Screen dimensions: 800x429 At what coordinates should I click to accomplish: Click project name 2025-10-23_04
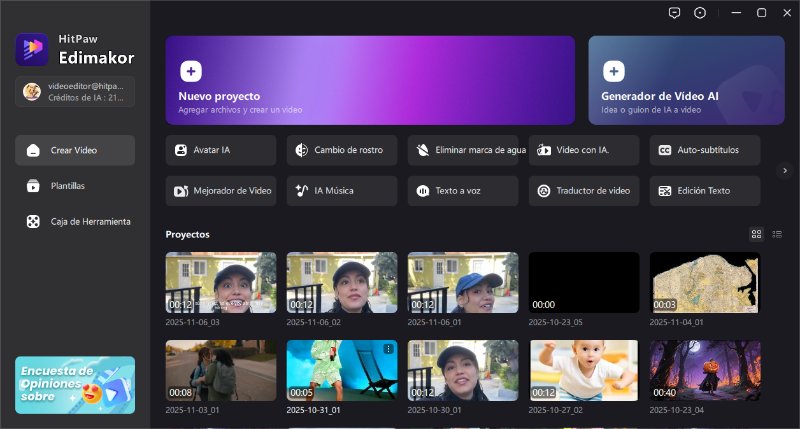677,410
